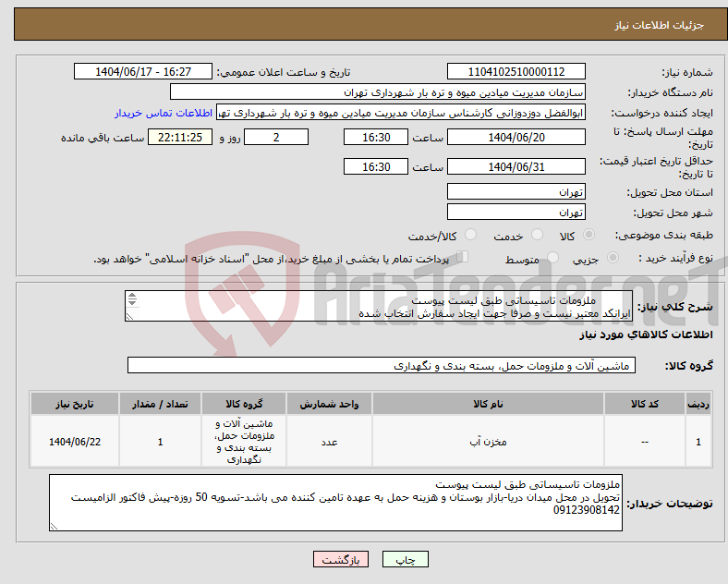This screenshot has height=584, width=728.
Task: Select the خدمت radio button
Action: (537, 235)
